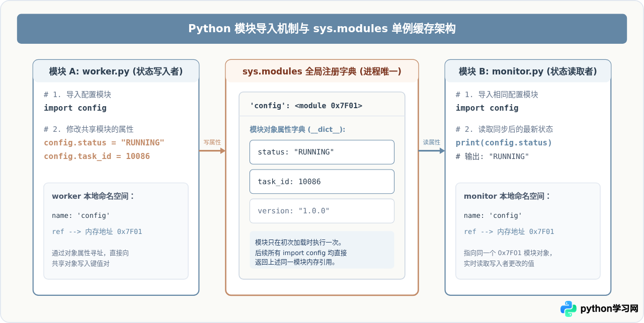Click the '写属性' arrow label
Screen dimensions: 644x323
coord(212,142)
